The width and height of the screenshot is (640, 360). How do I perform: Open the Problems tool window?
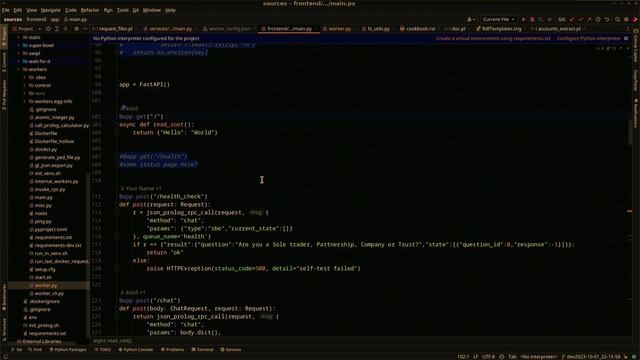click(x=173, y=350)
